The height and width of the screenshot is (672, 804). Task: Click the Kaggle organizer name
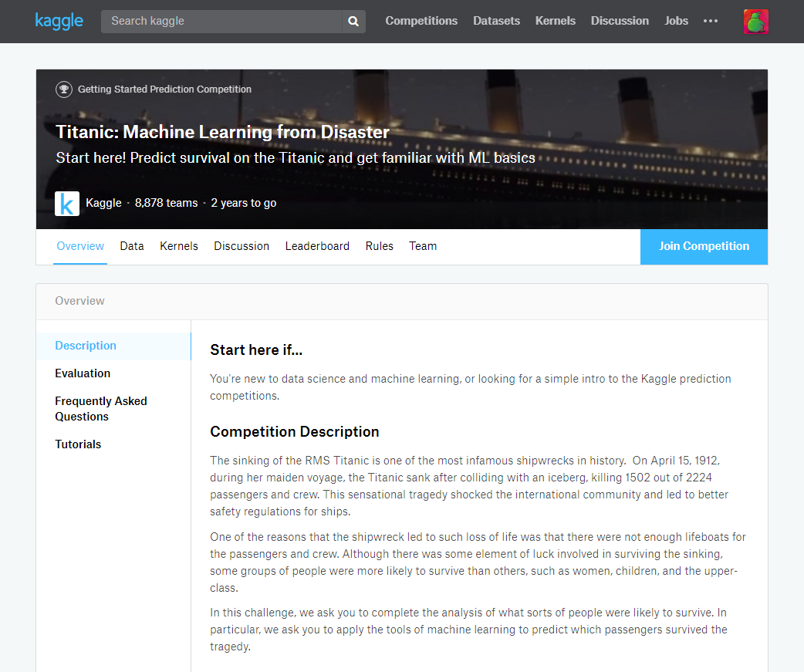pos(103,203)
